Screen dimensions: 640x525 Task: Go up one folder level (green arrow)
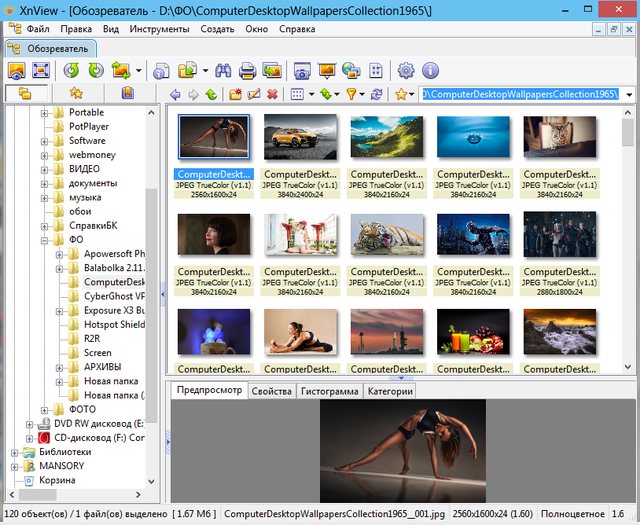tap(211, 95)
